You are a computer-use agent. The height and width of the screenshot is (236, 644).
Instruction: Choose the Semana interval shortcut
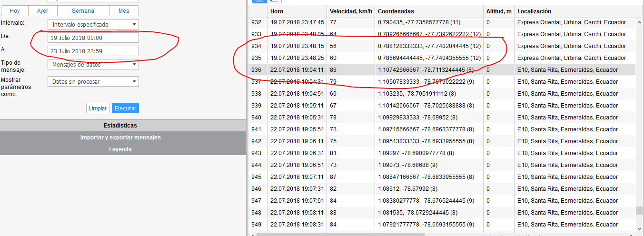pyautogui.click(x=83, y=11)
